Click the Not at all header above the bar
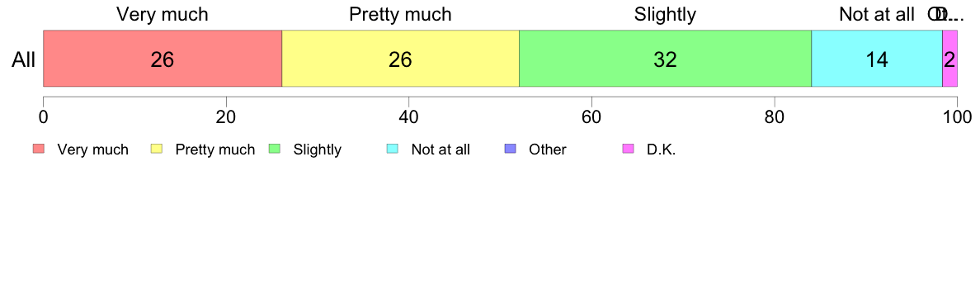This screenshot has height=304, width=980. click(877, 14)
